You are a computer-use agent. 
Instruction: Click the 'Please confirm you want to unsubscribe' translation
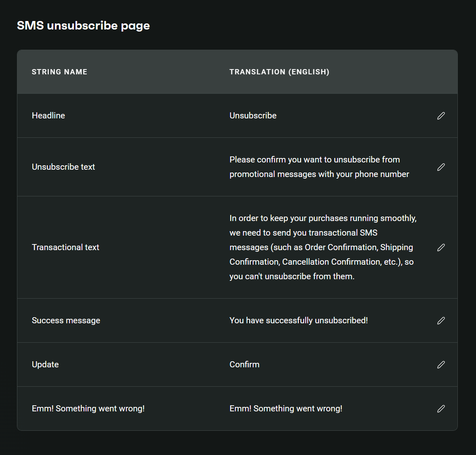tap(319, 167)
